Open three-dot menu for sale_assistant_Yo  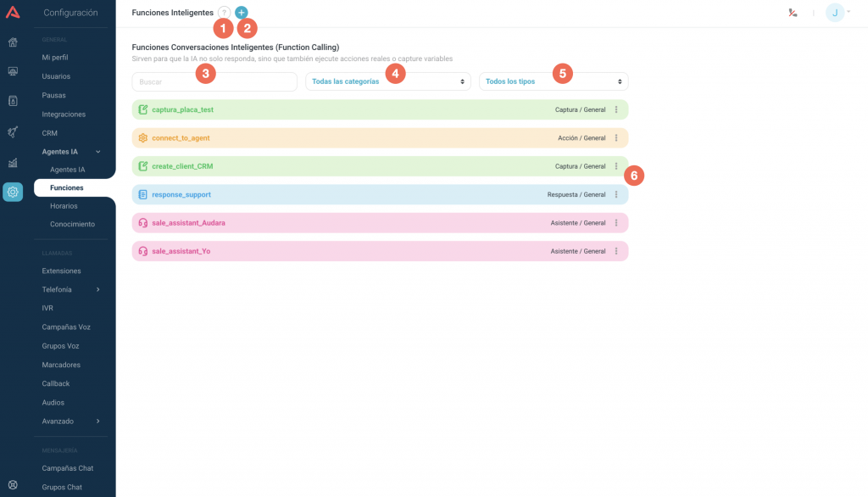(616, 251)
